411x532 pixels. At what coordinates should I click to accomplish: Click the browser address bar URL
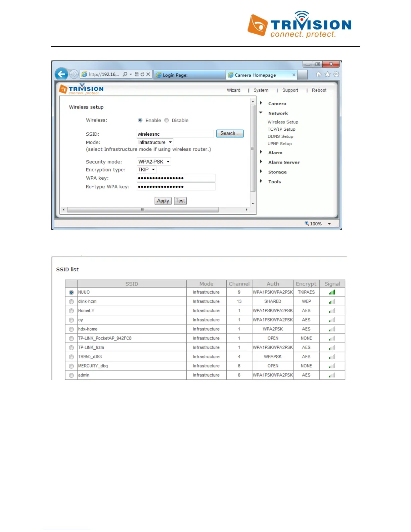coord(104,75)
